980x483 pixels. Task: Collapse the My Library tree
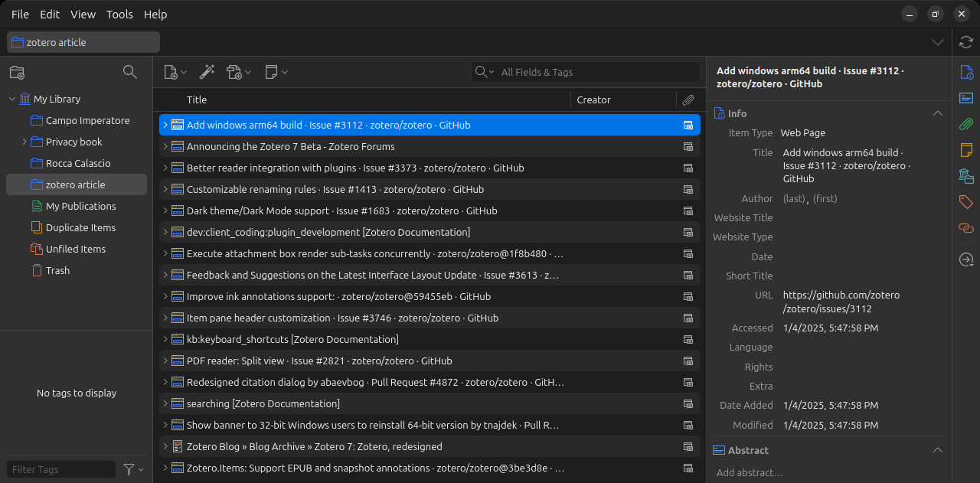[12, 99]
